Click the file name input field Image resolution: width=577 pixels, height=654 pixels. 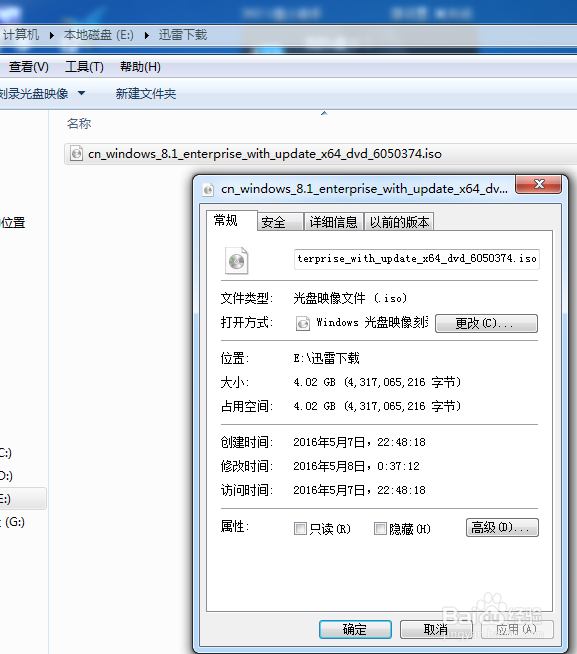tap(416, 259)
